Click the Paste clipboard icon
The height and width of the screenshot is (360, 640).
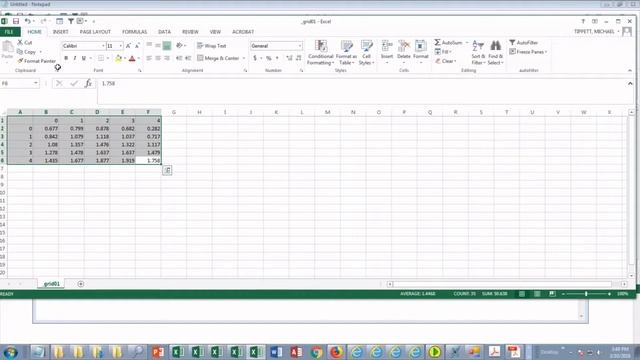pyautogui.click(x=7, y=47)
